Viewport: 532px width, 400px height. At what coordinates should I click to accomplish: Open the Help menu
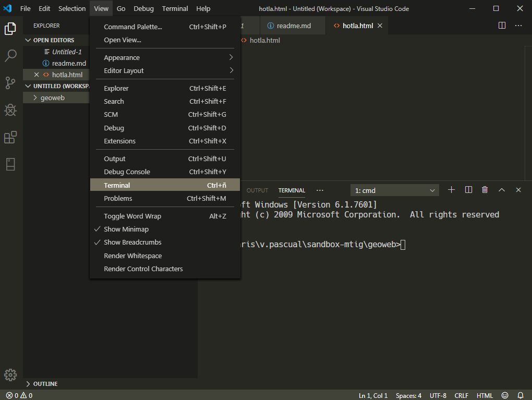click(x=203, y=8)
